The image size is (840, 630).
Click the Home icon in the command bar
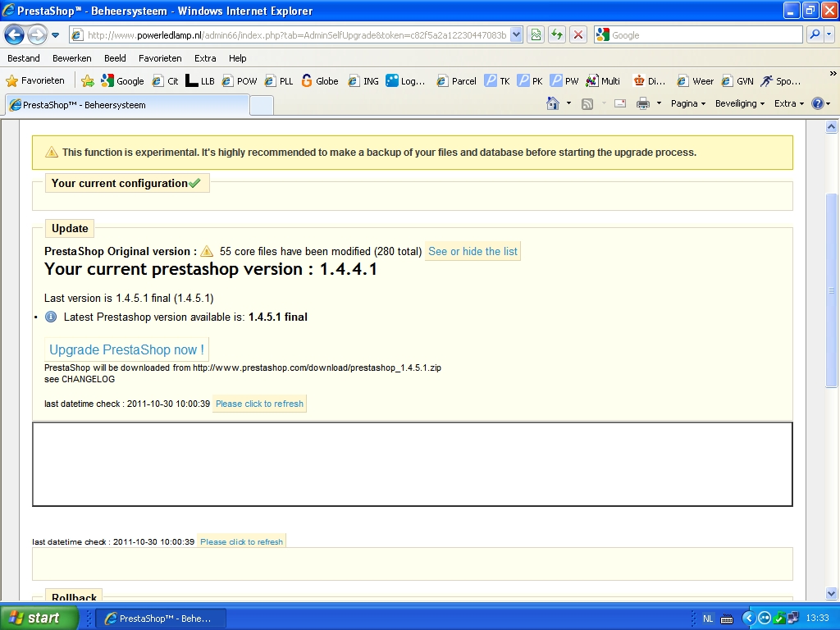[553, 103]
